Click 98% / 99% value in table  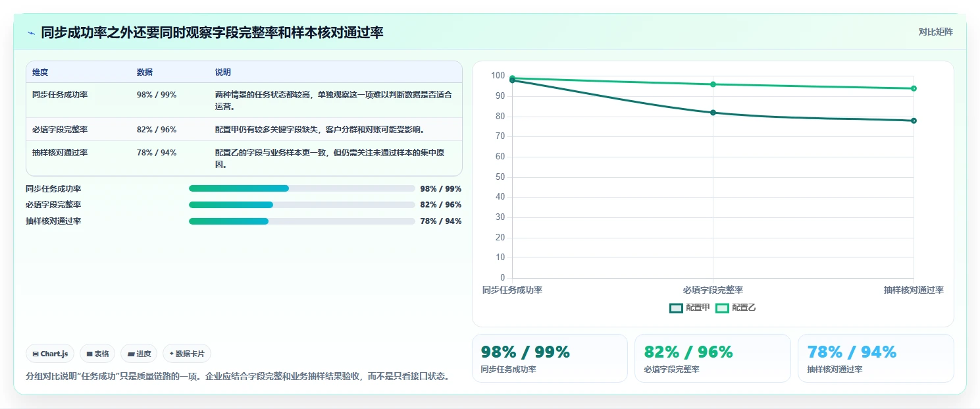click(x=157, y=95)
